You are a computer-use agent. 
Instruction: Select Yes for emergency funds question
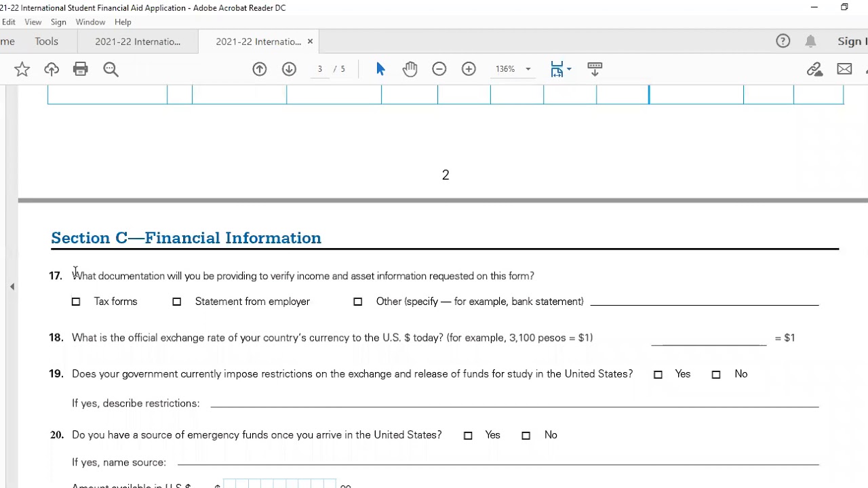click(468, 435)
